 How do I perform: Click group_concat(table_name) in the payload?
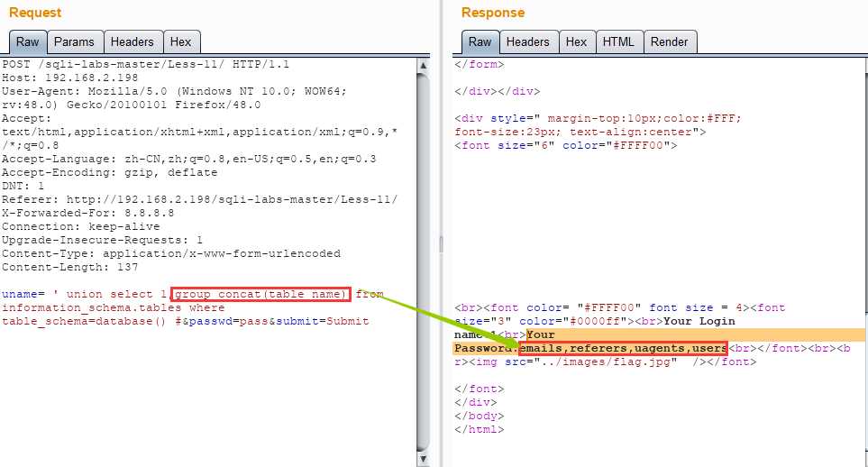pyautogui.click(x=260, y=294)
